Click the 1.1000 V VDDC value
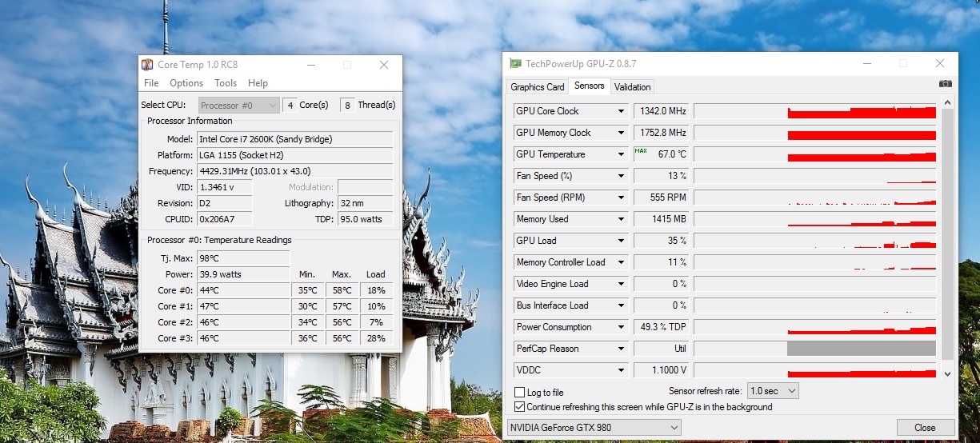This screenshot has width=980, height=443. click(662, 370)
